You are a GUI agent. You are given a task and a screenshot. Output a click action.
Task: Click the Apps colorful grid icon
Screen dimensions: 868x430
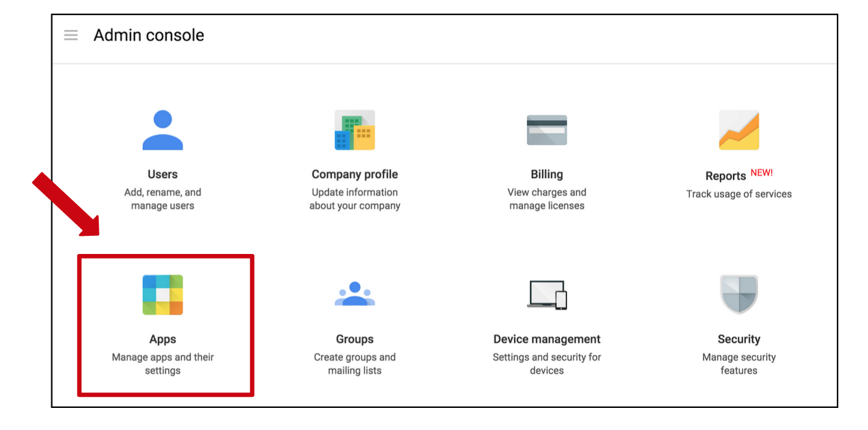[x=162, y=295]
